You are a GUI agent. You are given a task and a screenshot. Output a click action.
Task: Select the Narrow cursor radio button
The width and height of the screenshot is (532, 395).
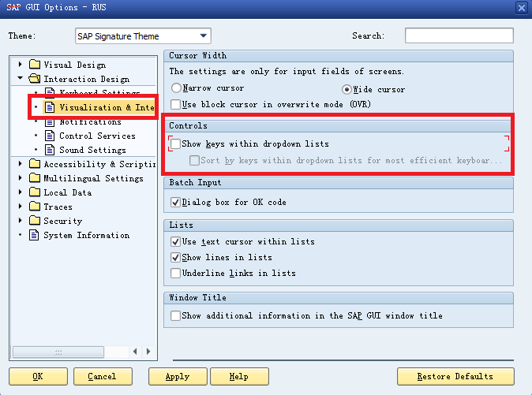pos(176,88)
